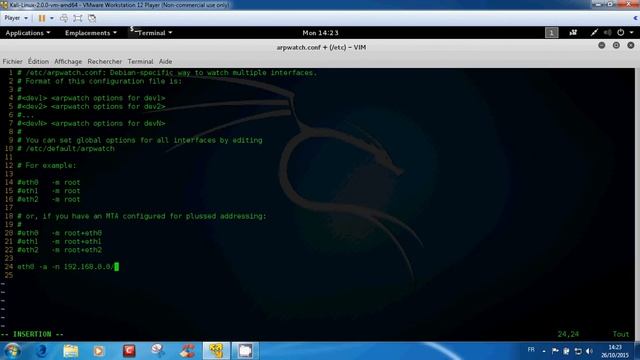Maximize the VIM terminal window
This screenshot has width=640, height=360.
[616, 45]
